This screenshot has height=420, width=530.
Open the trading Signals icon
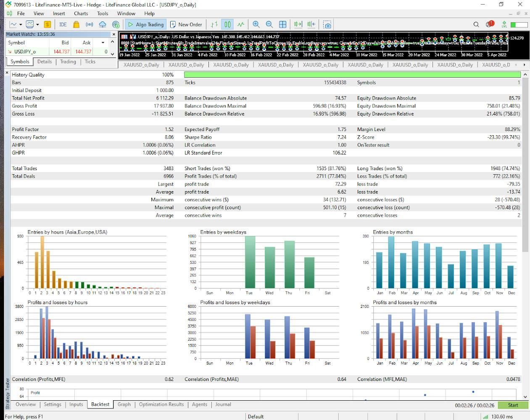point(90,24)
